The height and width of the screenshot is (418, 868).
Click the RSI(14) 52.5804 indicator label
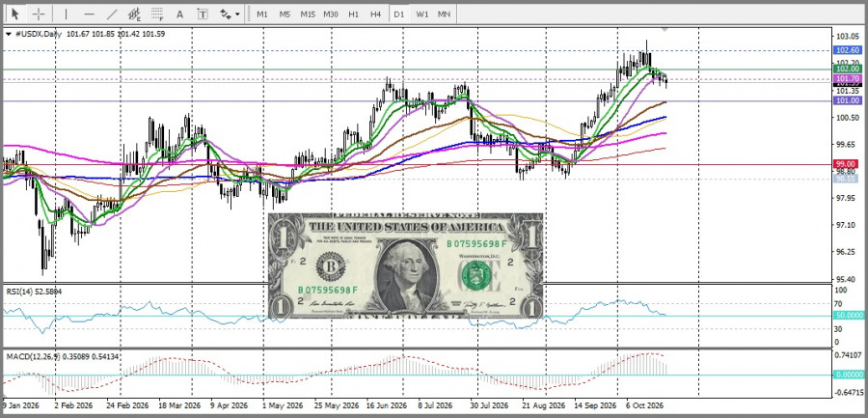[x=34, y=291]
